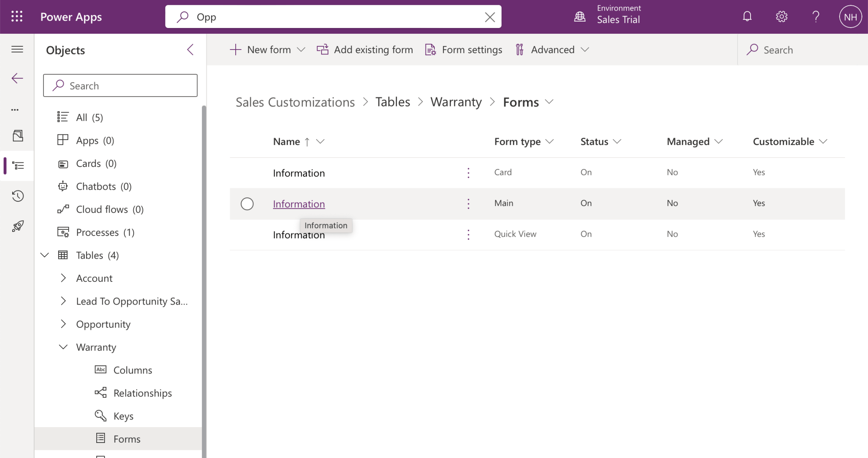The image size is (868, 458).
Task: Open the Help question mark icon
Action: coord(815,16)
